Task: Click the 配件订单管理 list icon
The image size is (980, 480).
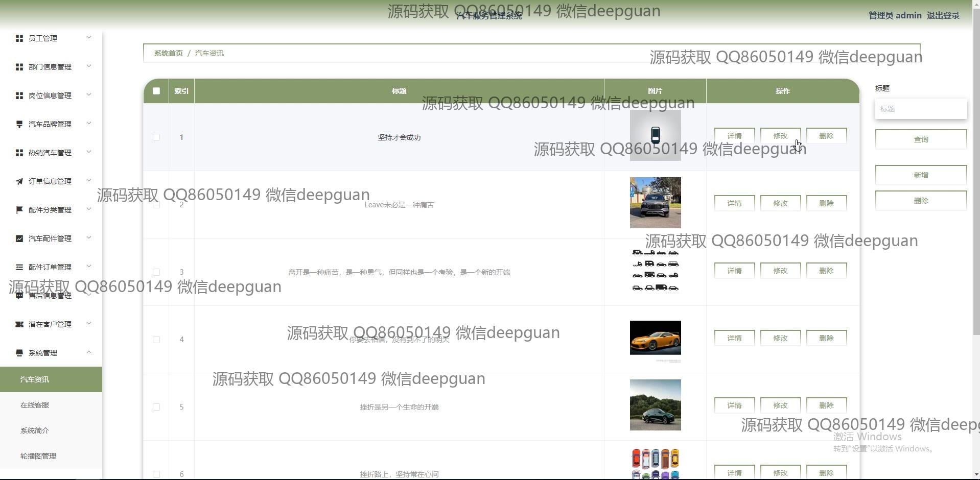Action: [x=19, y=267]
